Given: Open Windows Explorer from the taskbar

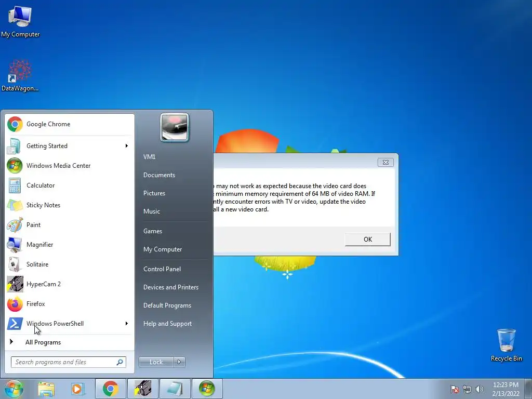Looking at the screenshot, I should (x=46, y=389).
